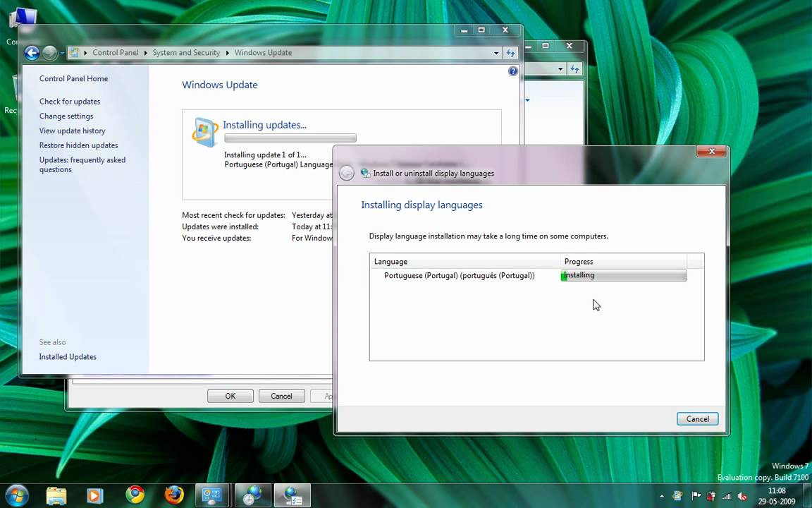Image resolution: width=812 pixels, height=508 pixels.
Task: Sort by the Progress column header
Action: click(624, 261)
